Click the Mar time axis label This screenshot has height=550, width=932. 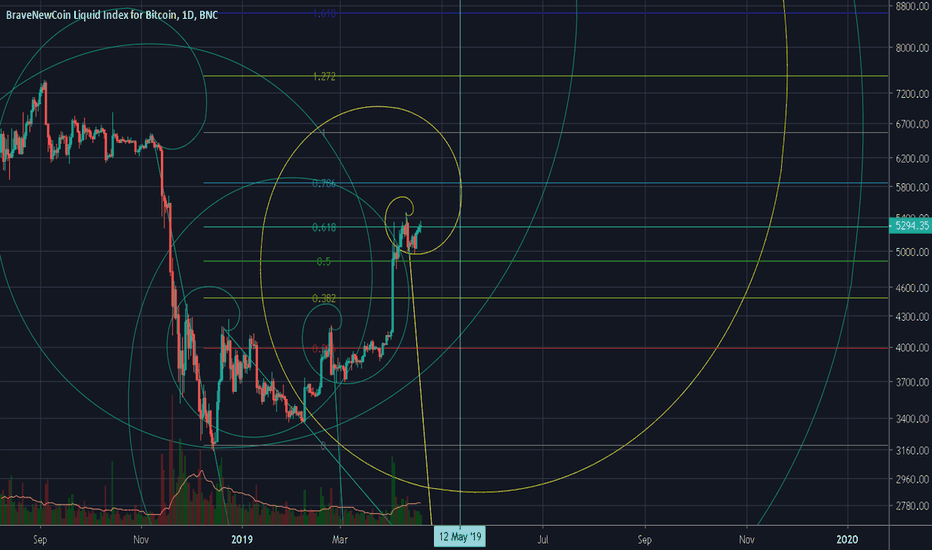(x=339, y=540)
